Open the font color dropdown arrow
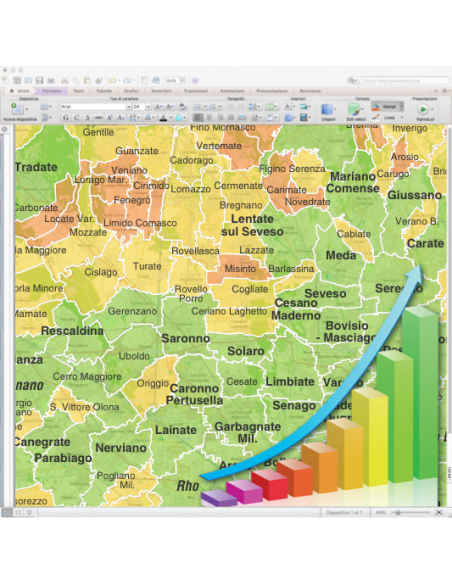 coord(171,118)
